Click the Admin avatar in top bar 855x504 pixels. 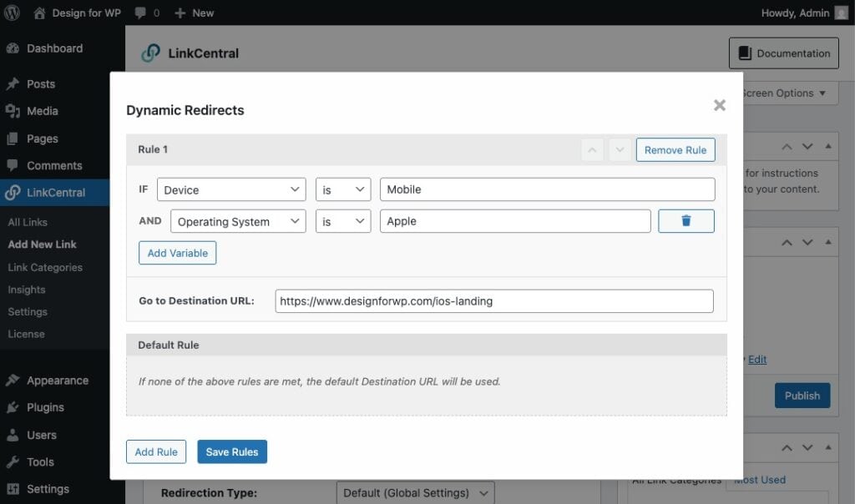[841, 13]
